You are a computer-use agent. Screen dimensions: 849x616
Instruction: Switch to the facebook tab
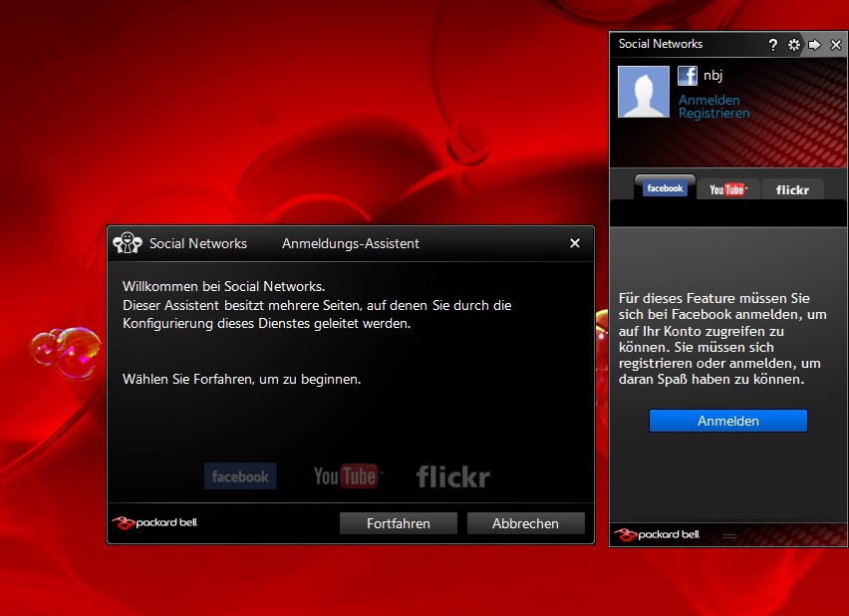coord(665,188)
